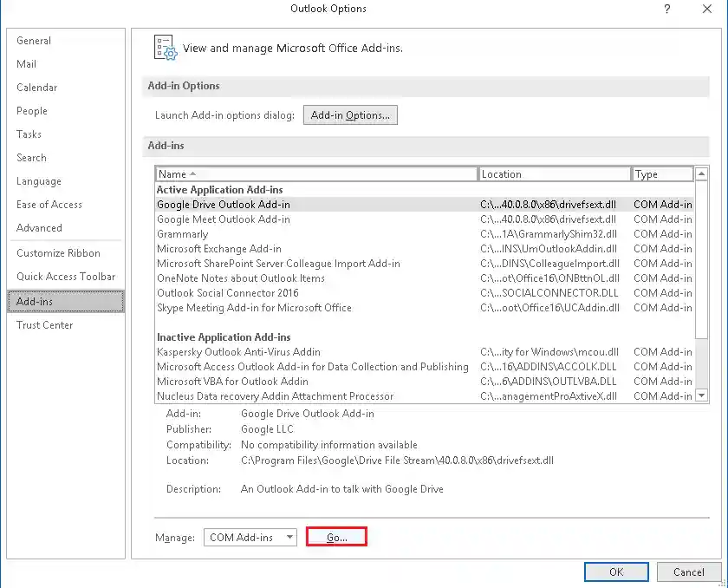Sort add-ins by Location column header
728x588 pixels.
[555, 174]
